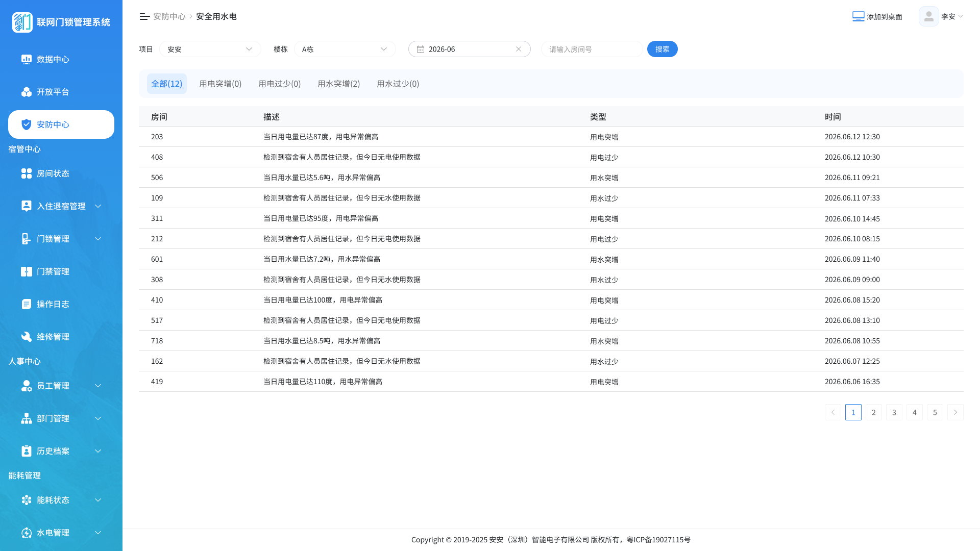
Task: Click room number 419 cell
Action: 157,382
